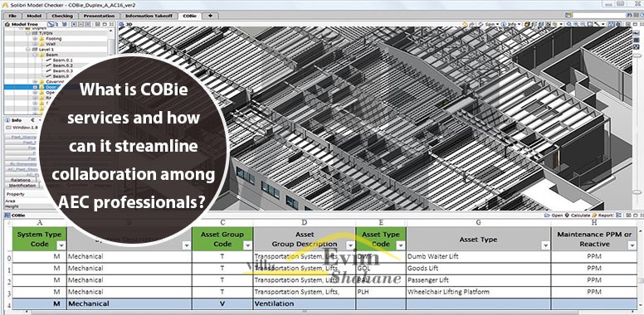Select Beam.0.2 in the model tree
Image resolution: width=644 pixels, height=315 pixels.
62,65
